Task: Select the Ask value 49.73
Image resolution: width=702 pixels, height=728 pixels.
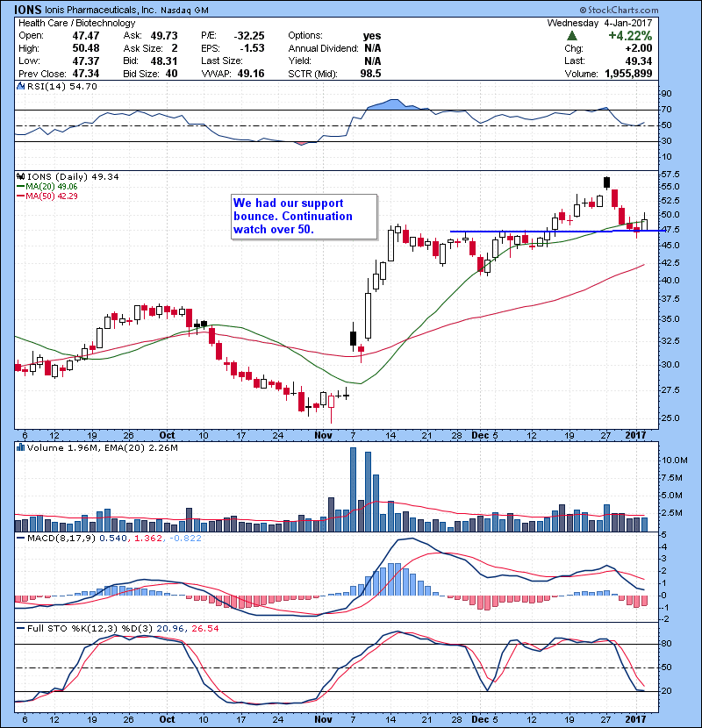Action: click(164, 36)
